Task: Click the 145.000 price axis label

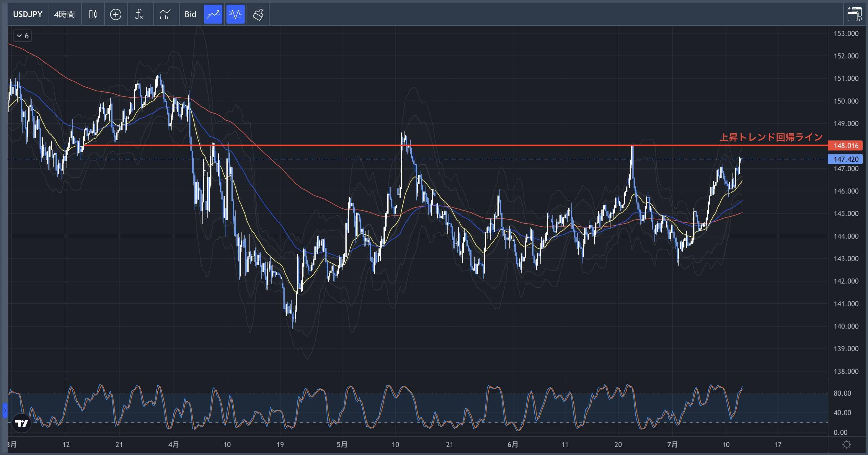Action: point(846,214)
